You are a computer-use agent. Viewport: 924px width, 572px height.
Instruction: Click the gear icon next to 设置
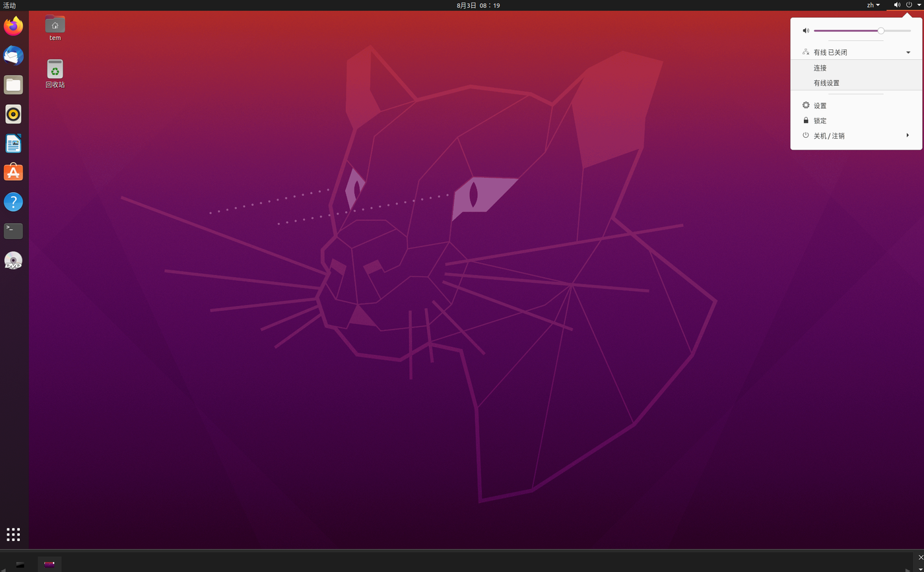coord(806,105)
